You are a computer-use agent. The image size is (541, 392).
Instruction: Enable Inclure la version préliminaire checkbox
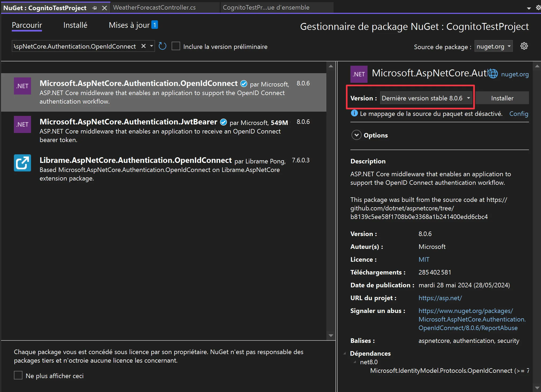click(176, 46)
